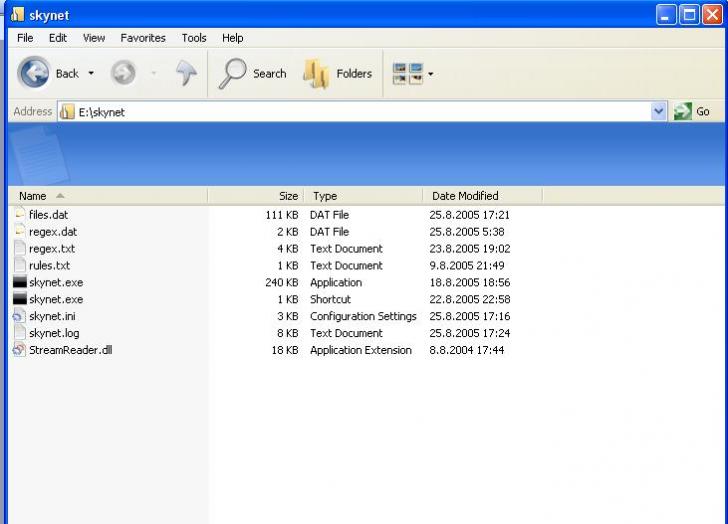Select the StreamReader.dll file name
Screen dimensions: 728x524
coord(71,350)
